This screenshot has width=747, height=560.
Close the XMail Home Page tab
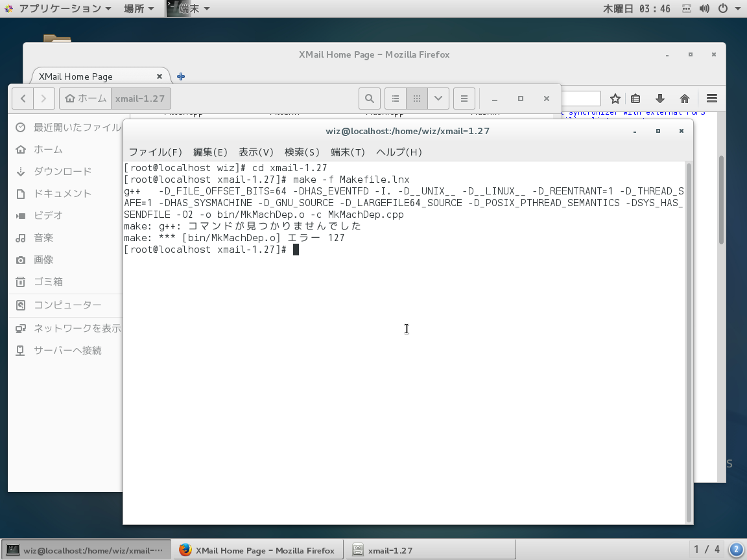(x=160, y=76)
